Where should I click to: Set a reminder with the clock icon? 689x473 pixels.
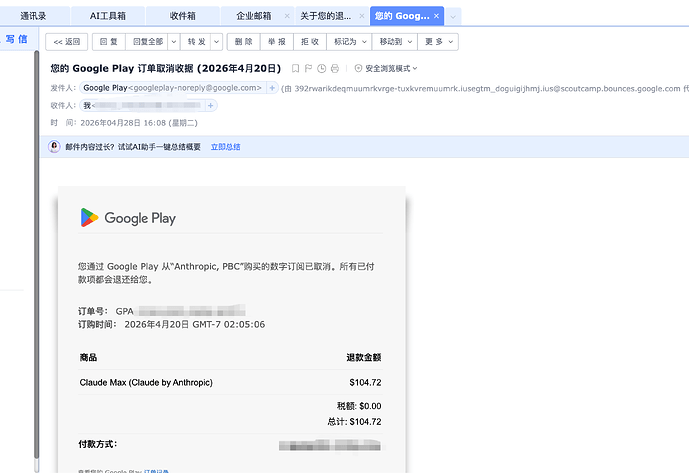coord(322,69)
